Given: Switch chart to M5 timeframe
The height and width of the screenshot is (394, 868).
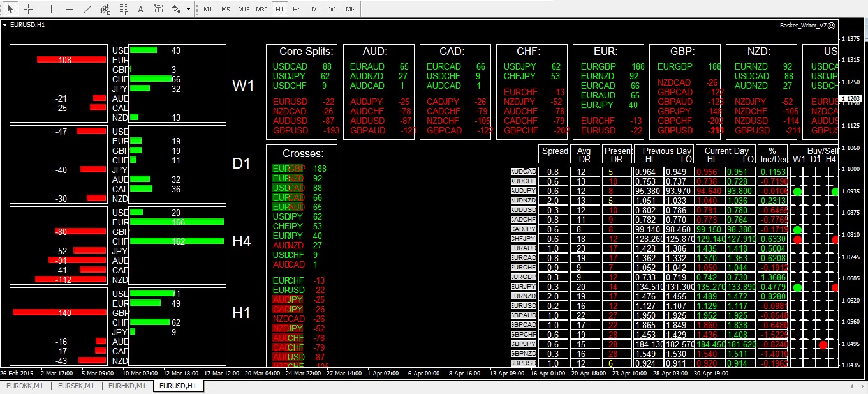Looking at the screenshot, I should coord(226,9).
